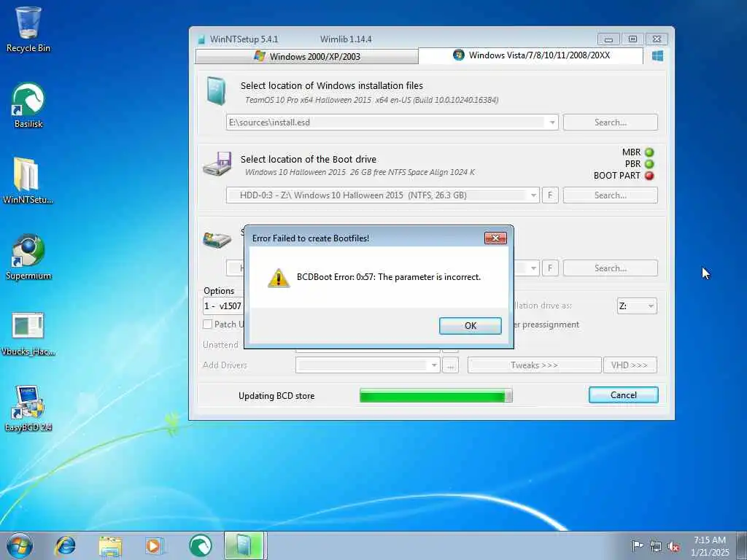Open the Action Center flag tray icon
747x560 pixels.
pos(638,545)
